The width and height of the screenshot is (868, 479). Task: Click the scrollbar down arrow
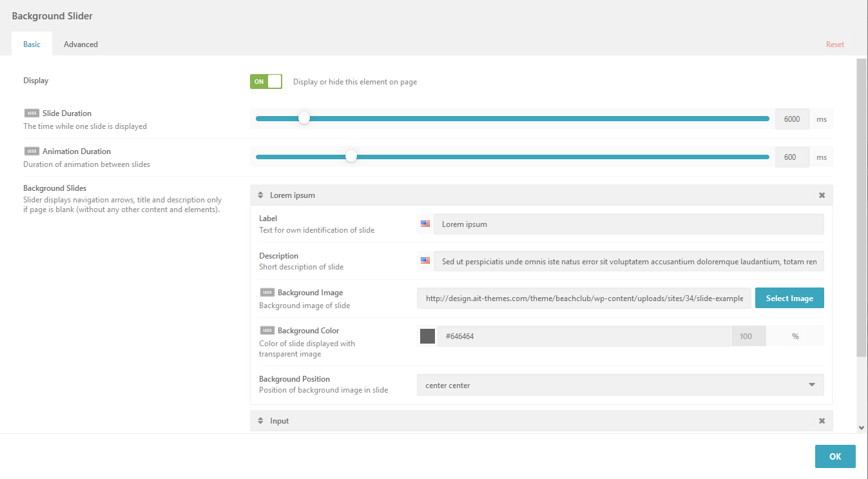(862, 427)
